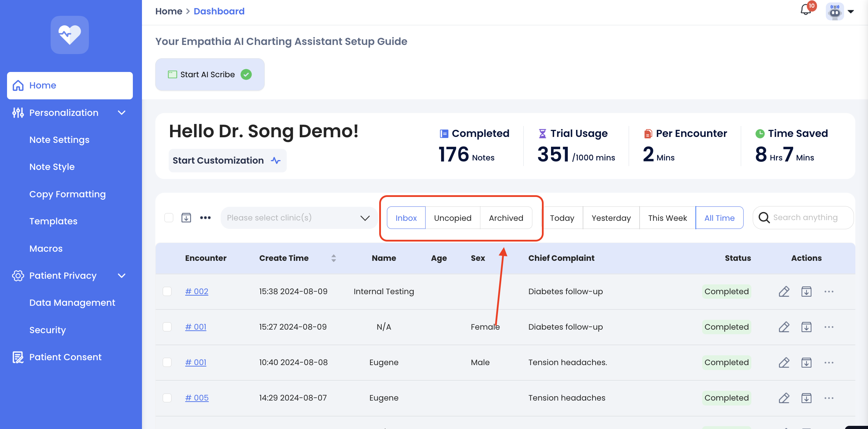Open the clinic selection dropdown
868x429 pixels.
tap(299, 218)
